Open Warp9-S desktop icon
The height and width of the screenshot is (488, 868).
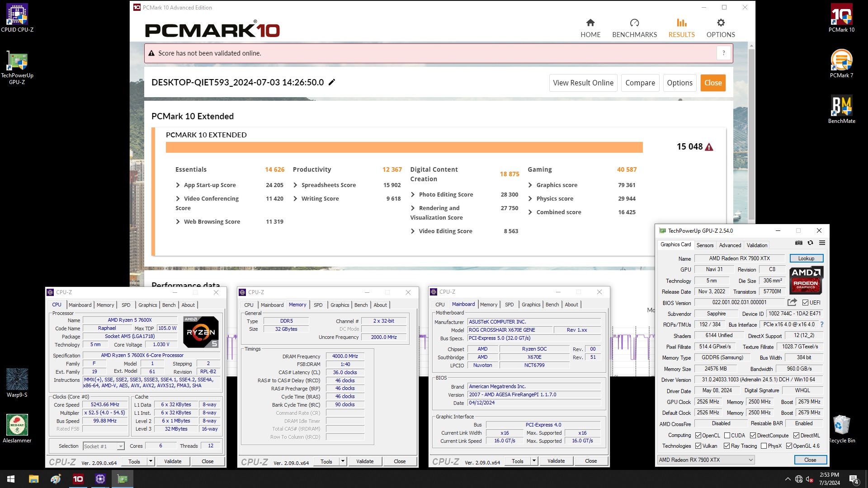(x=17, y=383)
